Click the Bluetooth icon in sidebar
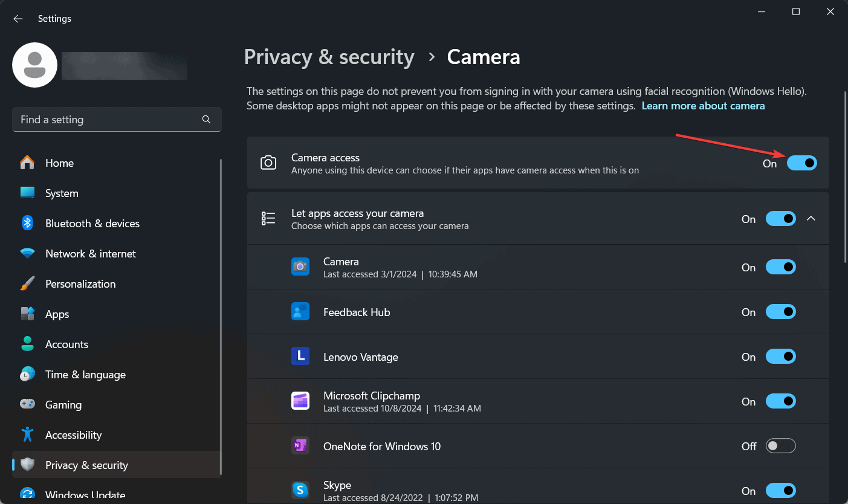Viewport: 848px width, 504px height. click(27, 224)
